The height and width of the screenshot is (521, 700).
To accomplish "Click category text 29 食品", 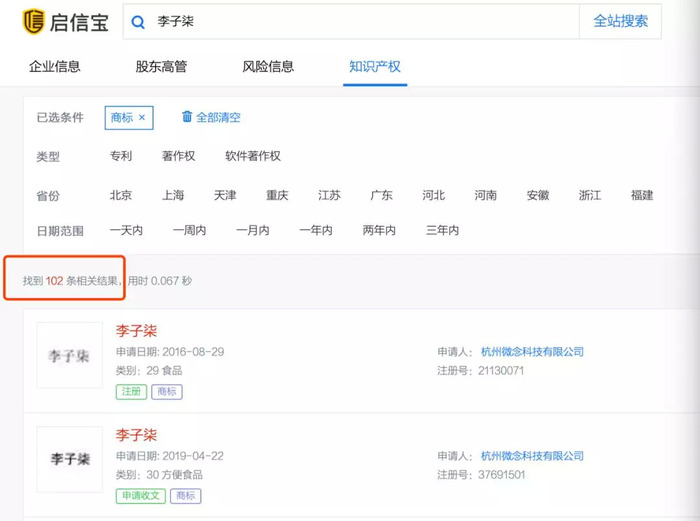I will coord(164,371).
